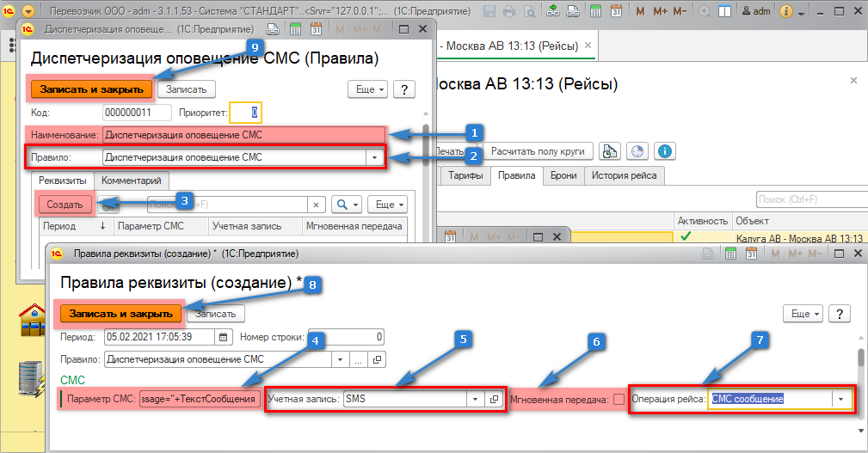Image resolution: width=868 pixels, height=453 pixels.
Task: Open the Операция рейса dropdown list
Action: pyautogui.click(x=839, y=399)
